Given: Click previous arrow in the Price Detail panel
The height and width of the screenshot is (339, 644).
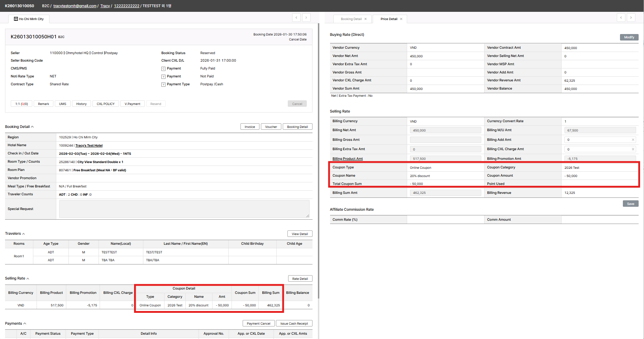Looking at the screenshot, I should click(621, 18).
